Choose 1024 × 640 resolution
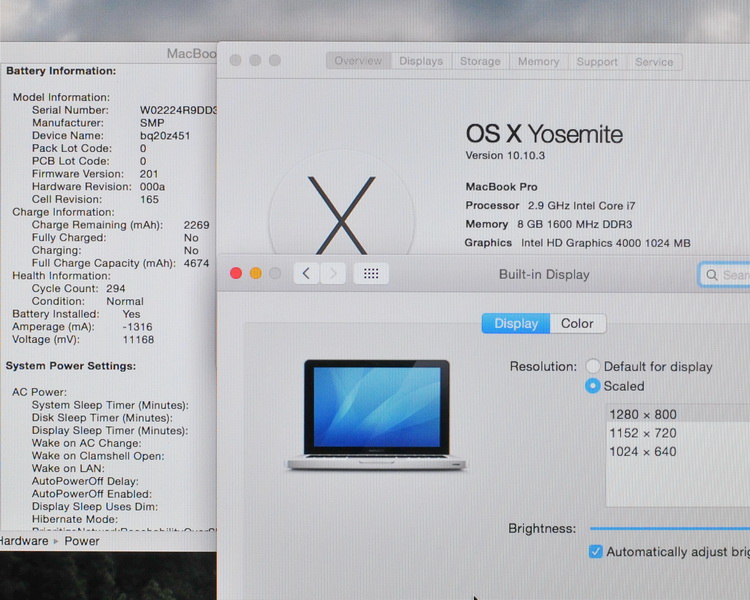 (x=678, y=452)
